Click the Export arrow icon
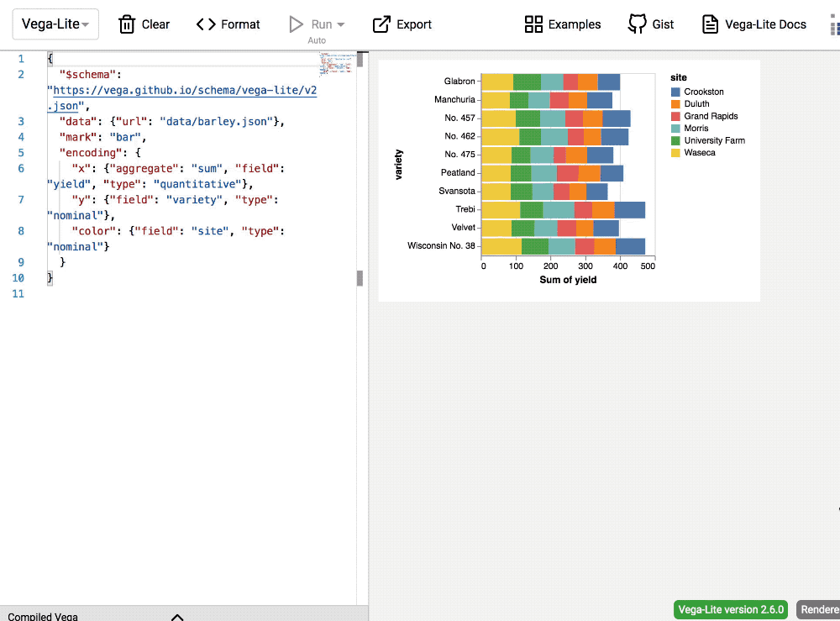The height and width of the screenshot is (621, 840). point(381,24)
